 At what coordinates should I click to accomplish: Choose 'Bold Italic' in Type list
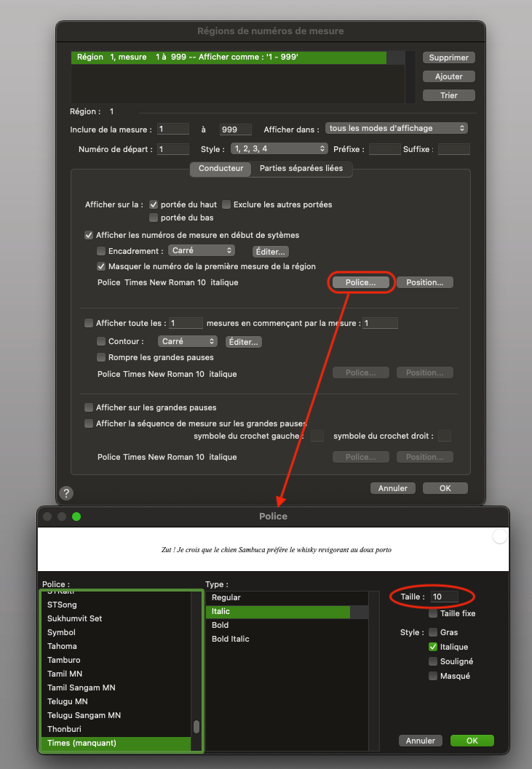tap(230, 639)
